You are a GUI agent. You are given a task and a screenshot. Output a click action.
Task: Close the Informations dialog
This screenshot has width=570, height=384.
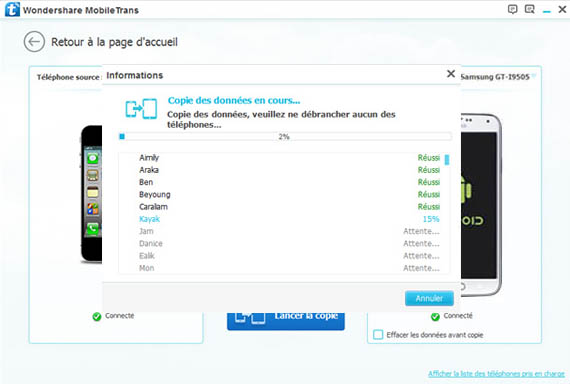click(451, 74)
